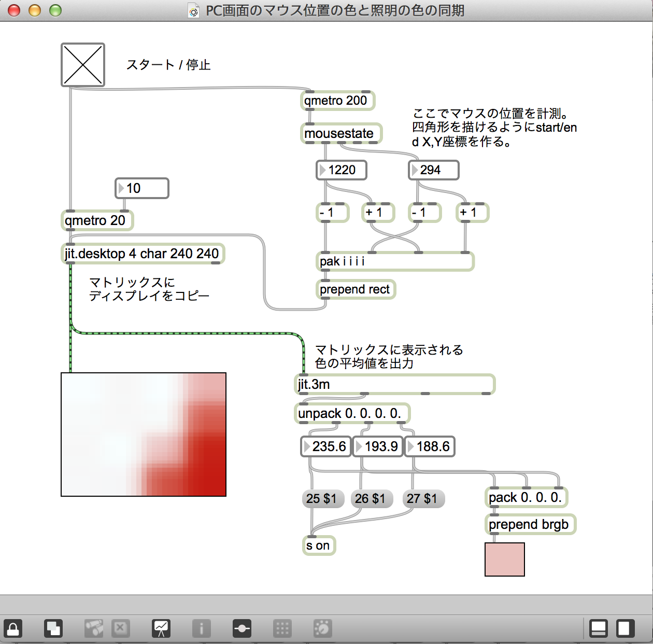Select the 'jit.desktop 4 char 240 240' object
Screen dimensions: 653x644
pos(142,254)
